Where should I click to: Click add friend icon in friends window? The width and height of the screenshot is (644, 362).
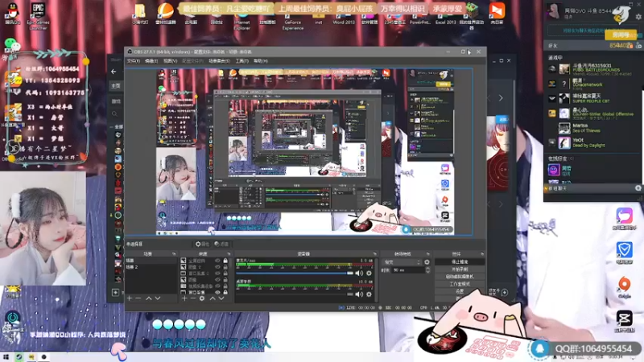(x=638, y=46)
